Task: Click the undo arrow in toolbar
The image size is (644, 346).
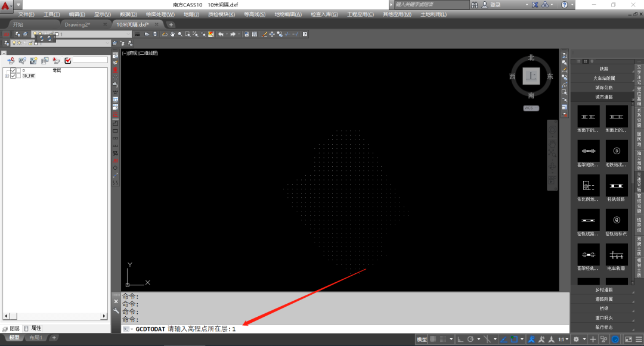Action: tap(221, 35)
